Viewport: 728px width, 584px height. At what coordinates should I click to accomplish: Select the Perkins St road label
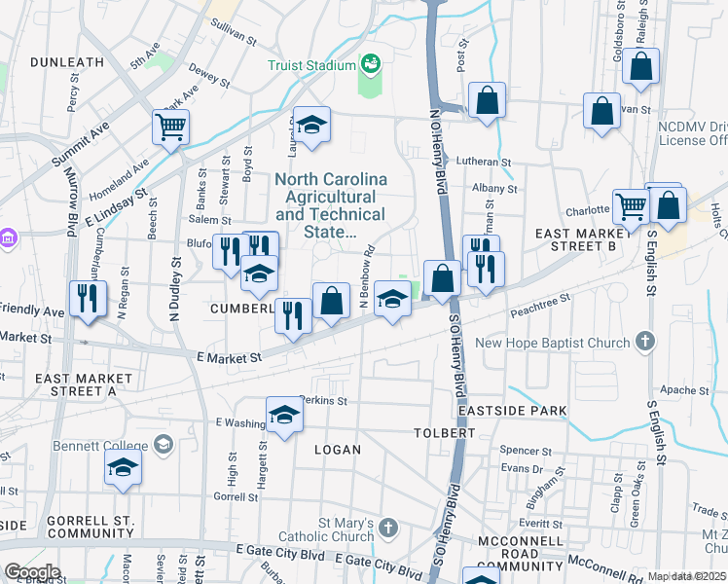323,400
